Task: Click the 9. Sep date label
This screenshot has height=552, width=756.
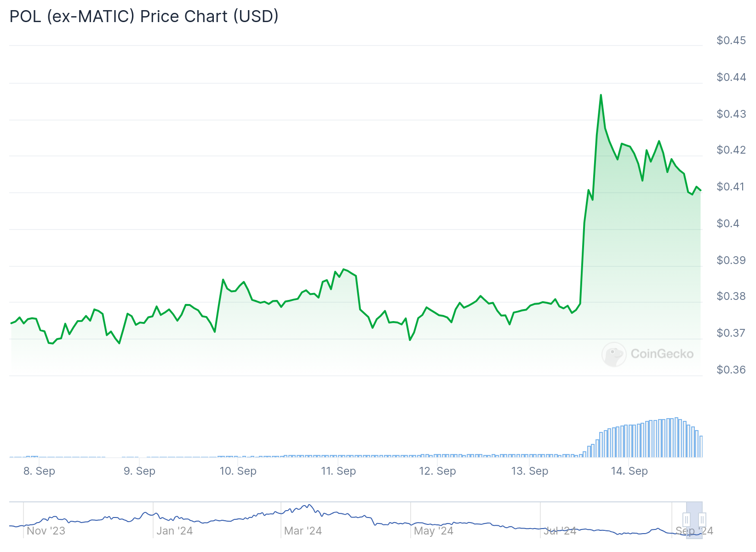Action: coord(139,471)
